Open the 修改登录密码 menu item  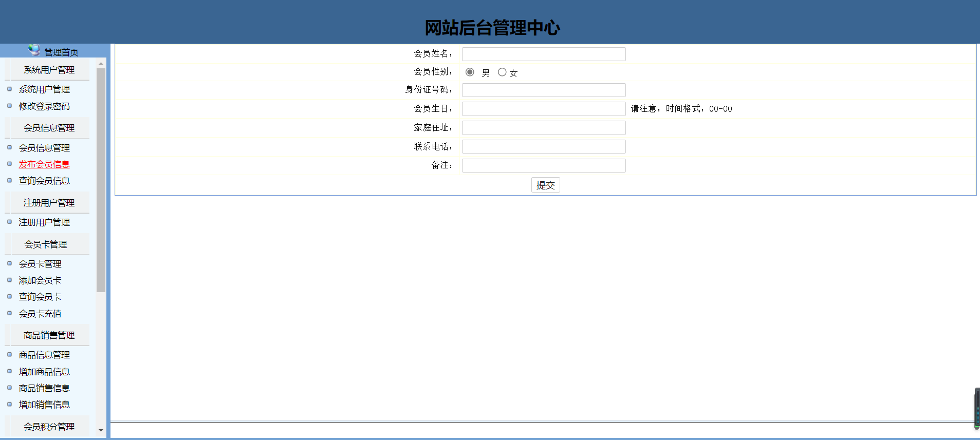(44, 106)
